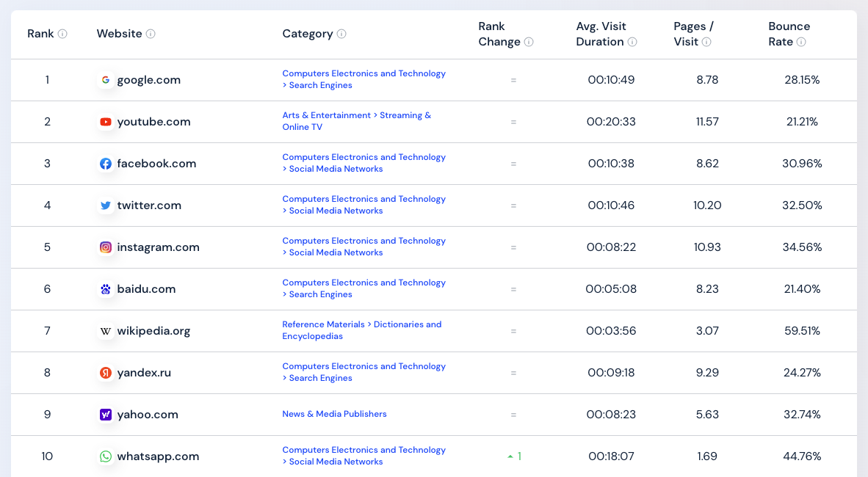Viewport: 868px width, 477px height.
Task: Click the YouTube play logo icon
Action: pos(105,122)
